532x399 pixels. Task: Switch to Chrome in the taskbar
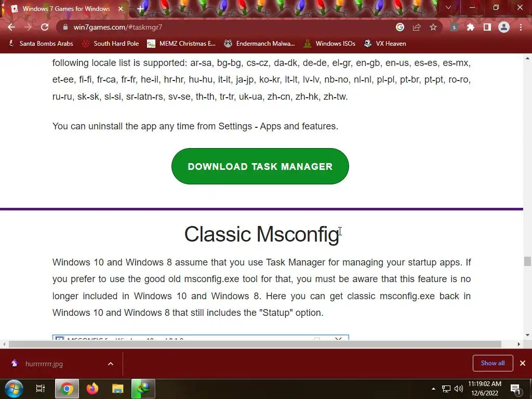[67, 389]
